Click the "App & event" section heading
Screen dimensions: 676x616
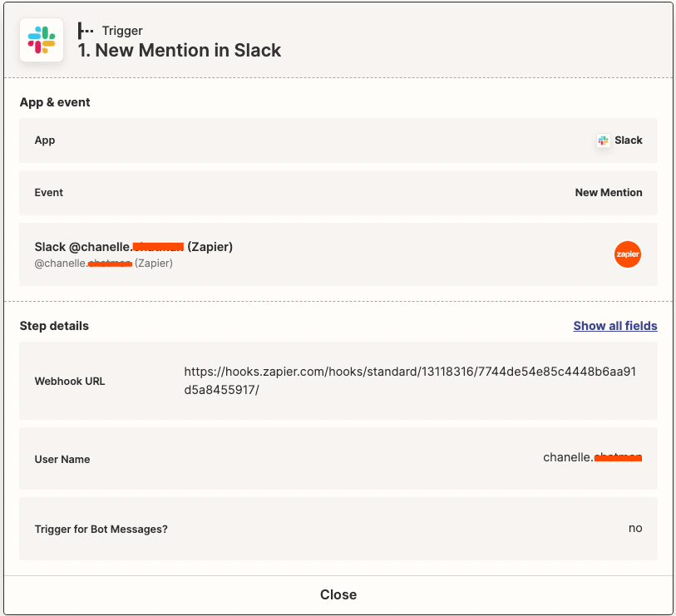coord(55,102)
